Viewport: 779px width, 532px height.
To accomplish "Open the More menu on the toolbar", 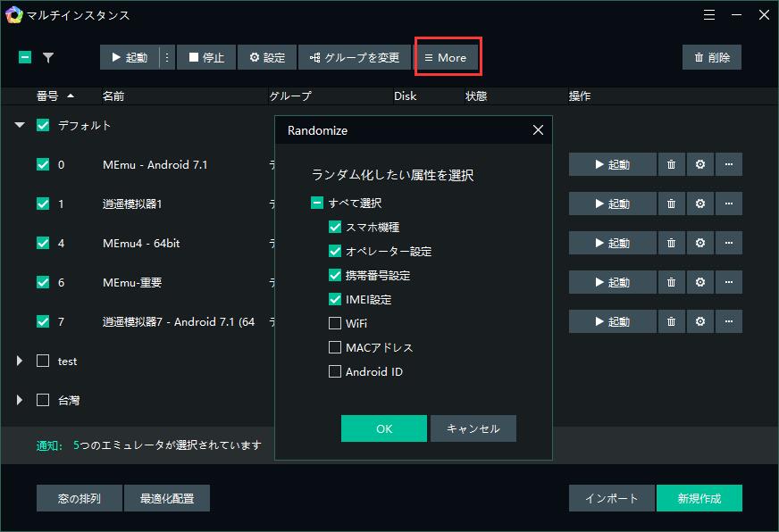I will click(x=447, y=56).
